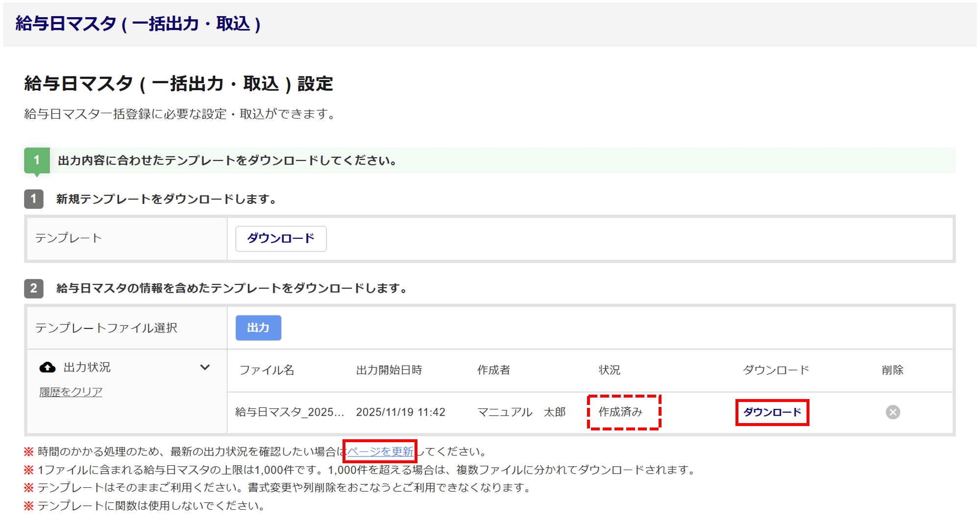980x527 pixels.
Task: Click the ファイル名 column header
Action: click(267, 370)
